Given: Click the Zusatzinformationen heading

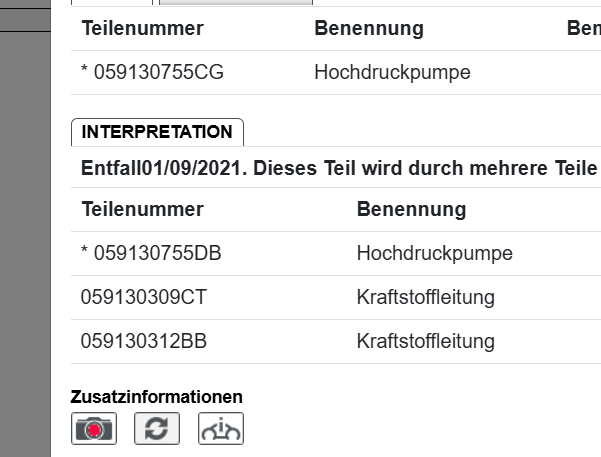Looking at the screenshot, I should click(157, 397).
